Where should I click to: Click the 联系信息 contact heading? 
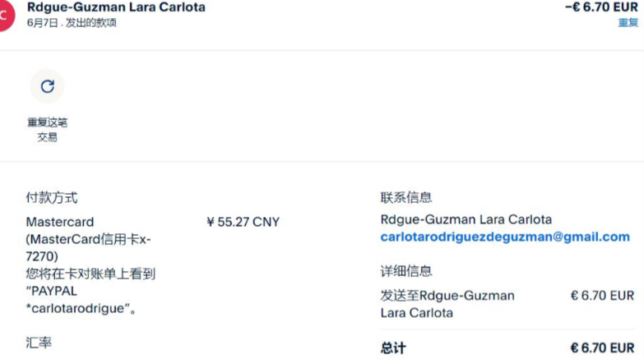click(x=406, y=198)
